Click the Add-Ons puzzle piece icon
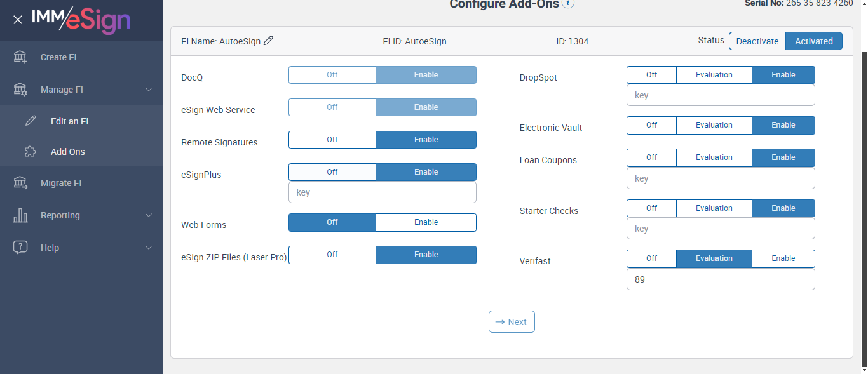 pyautogui.click(x=31, y=152)
